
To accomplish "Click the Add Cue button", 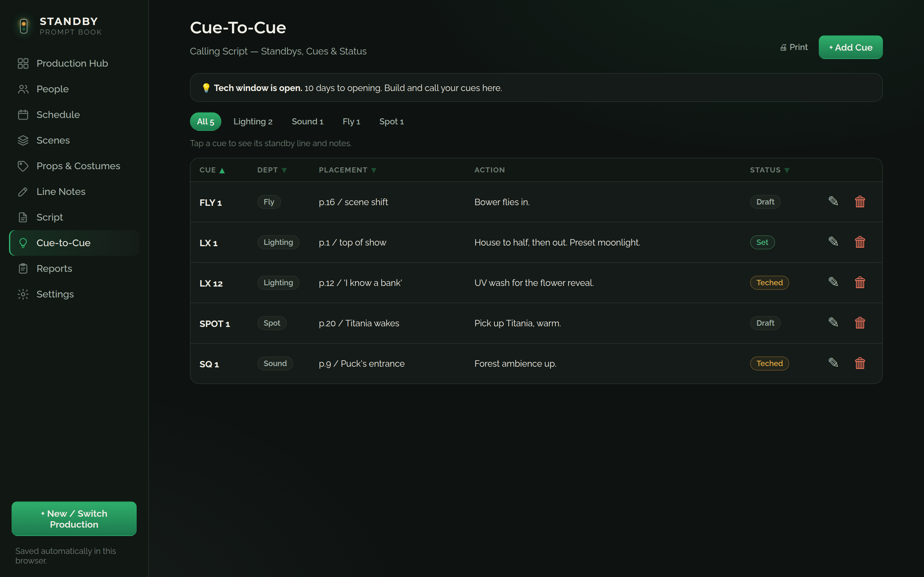I will coord(850,47).
